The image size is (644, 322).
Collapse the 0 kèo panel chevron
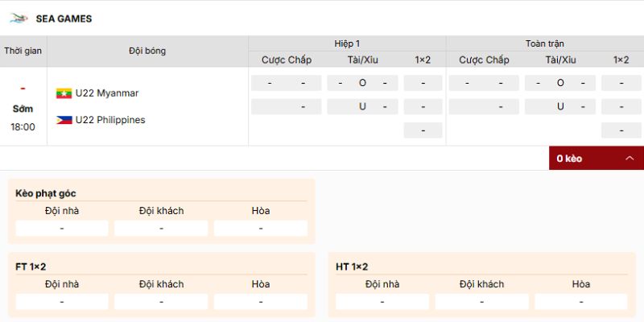click(630, 159)
